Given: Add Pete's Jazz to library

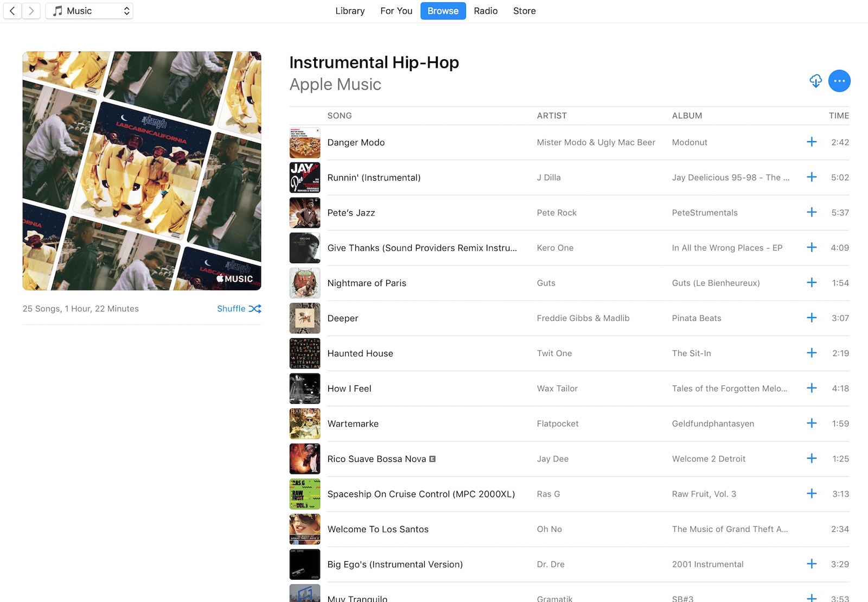Looking at the screenshot, I should click(812, 212).
